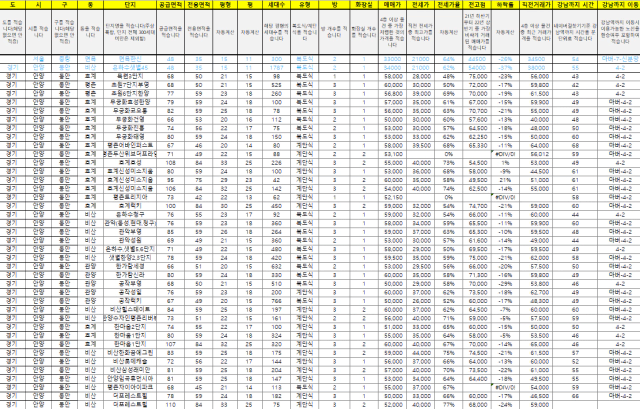Image resolution: width=640 pixels, height=409 pixels.
Task: Select the 44500 previous peak cell
Action: (477, 59)
